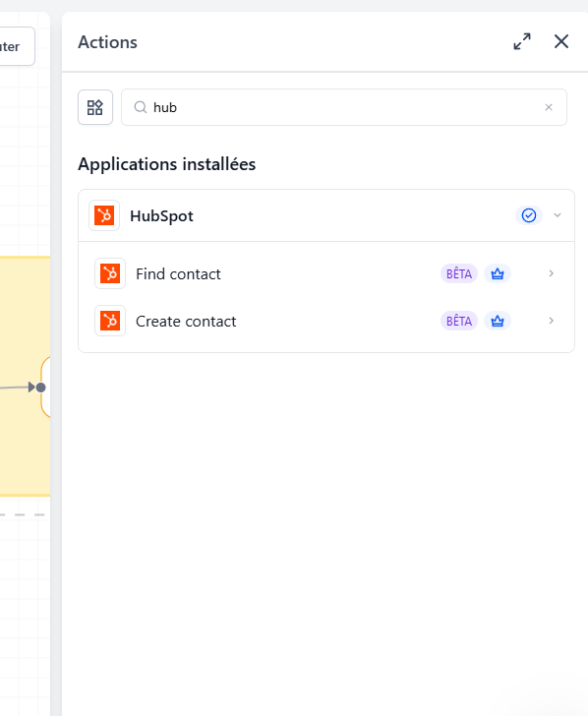The height and width of the screenshot is (716, 588).
Task: Click the crown premium badge on Find contact
Action: point(498,273)
